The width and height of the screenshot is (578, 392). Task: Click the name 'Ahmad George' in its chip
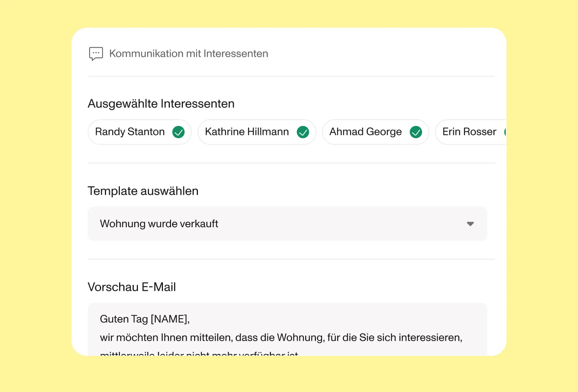point(365,132)
